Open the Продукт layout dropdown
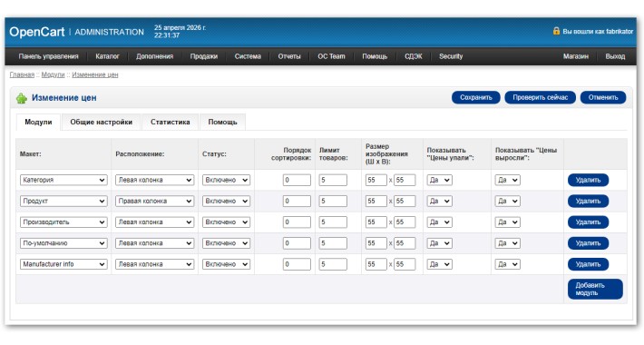This screenshot has height=345, width=644. pos(63,201)
